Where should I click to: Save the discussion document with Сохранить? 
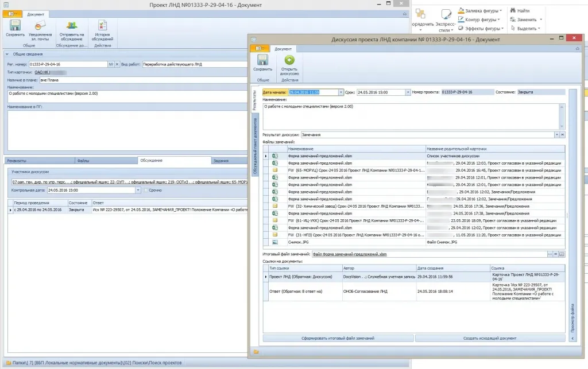[x=262, y=61]
